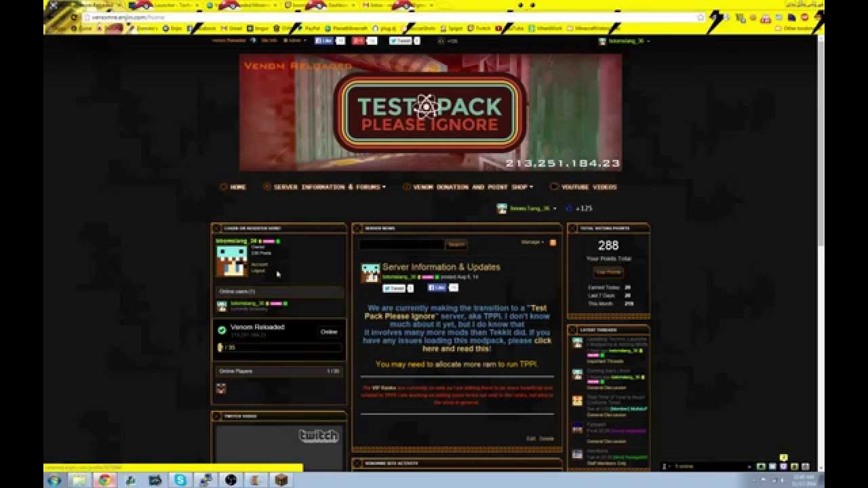This screenshot has height=488, width=868.
Task: Click the Online status button for Venom Reloaded
Action: 329,332
